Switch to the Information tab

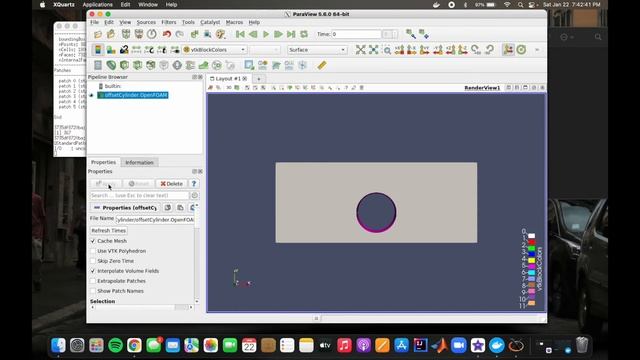click(139, 162)
